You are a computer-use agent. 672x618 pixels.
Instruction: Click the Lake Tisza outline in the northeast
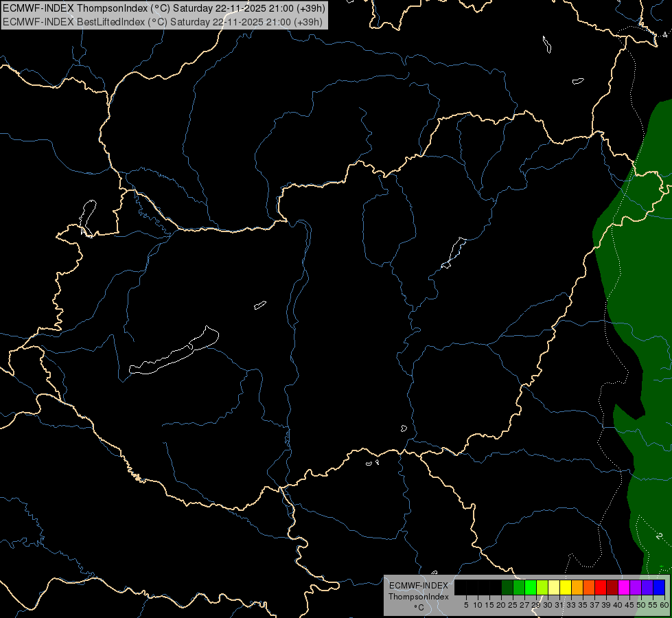point(454,253)
